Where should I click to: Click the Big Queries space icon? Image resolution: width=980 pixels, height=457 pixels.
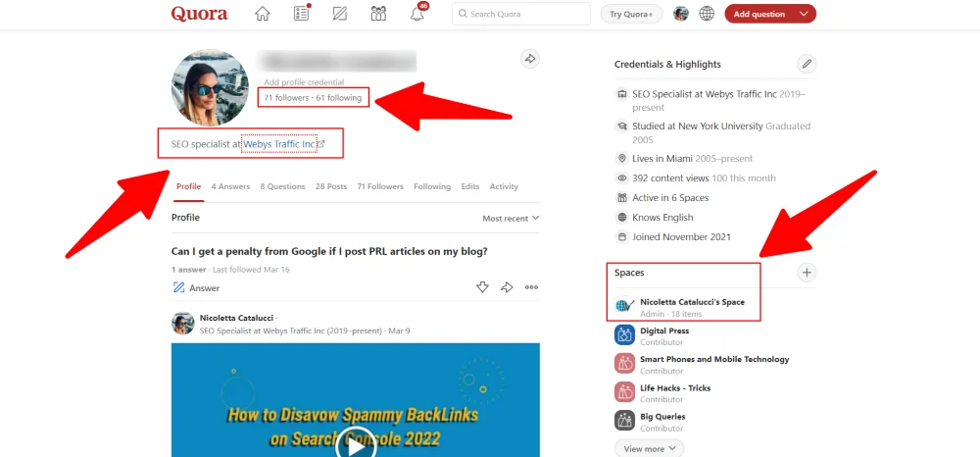625,421
